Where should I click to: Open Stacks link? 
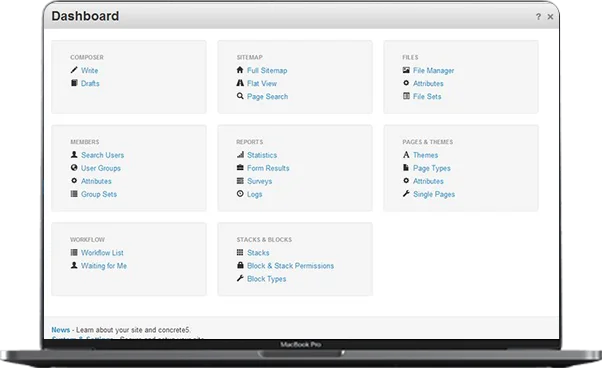pyautogui.click(x=258, y=252)
